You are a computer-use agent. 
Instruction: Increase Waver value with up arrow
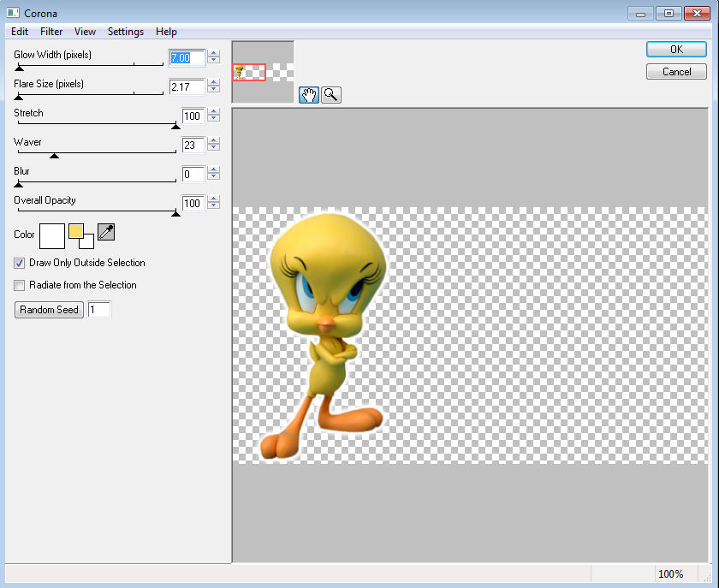pos(214,141)
